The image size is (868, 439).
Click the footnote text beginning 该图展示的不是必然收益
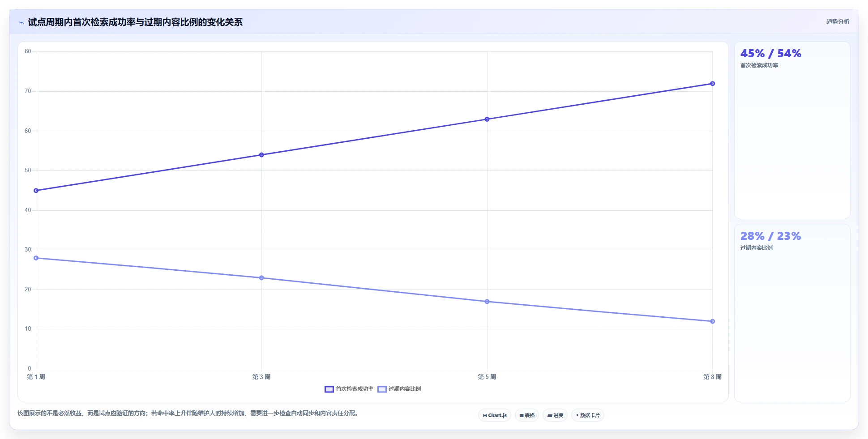coord(188,413)
